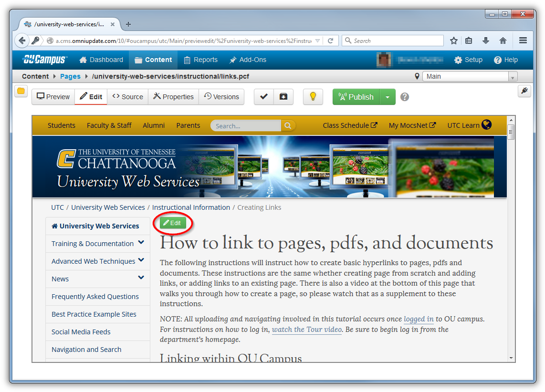Open the Faculty & Staff link
This screenshot has width=545, height=392.
(x=109, y=125)
